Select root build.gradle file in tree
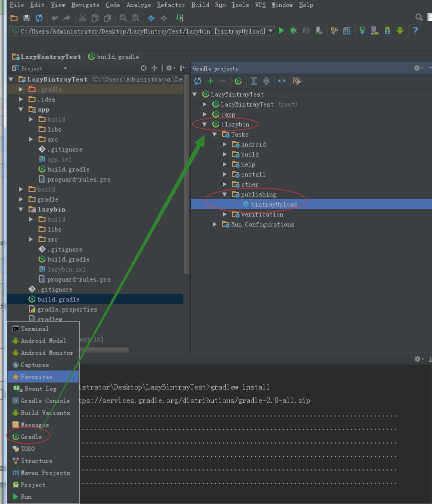The width and height of the screenshot is (432, 504). (x=58, y=299)
